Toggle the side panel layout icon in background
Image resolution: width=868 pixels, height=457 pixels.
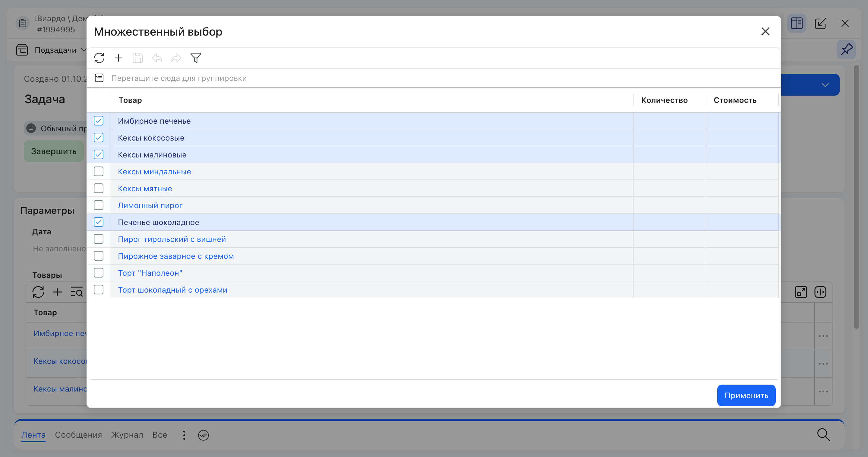797,23
